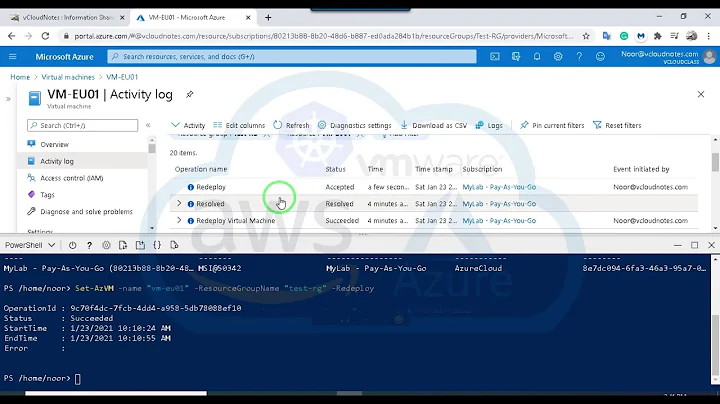
Task: Click Reset filters
Action: [617, 125]
